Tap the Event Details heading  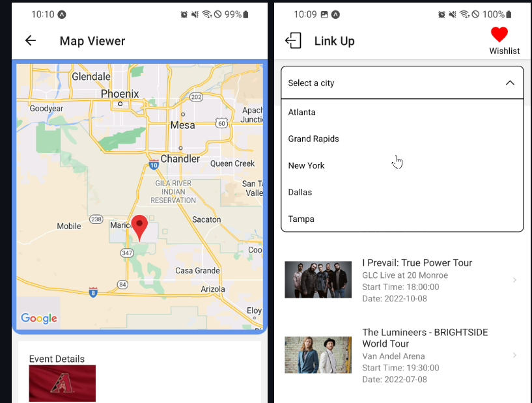click(x=57, y=359)
